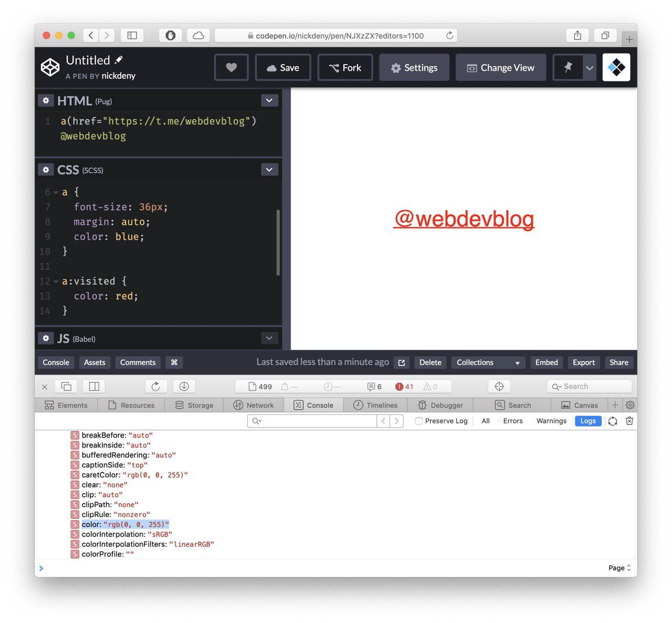The image size is (672, 623).
Task: Detach inspector into separate window
Action: coord(67,387)
